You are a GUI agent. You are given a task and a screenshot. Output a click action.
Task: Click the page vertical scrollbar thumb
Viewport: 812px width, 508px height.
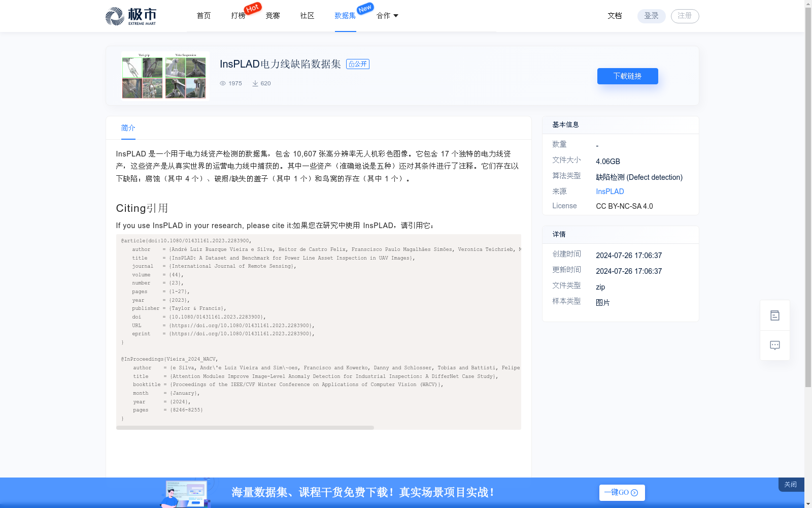tap(808, 198)
